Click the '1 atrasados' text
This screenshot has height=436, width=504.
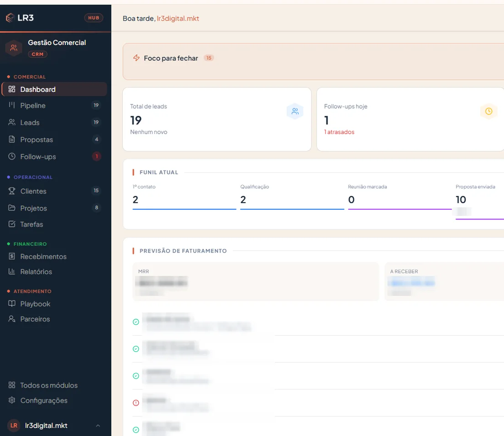(339, 132)
